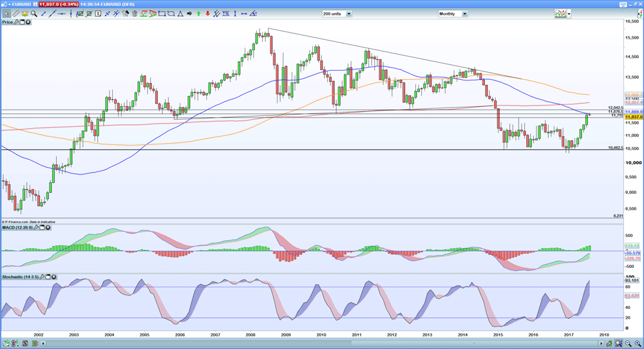Click the 173.13 MACD value label
This screenshot has width=644, height=349.
click(x=632, y=245)
